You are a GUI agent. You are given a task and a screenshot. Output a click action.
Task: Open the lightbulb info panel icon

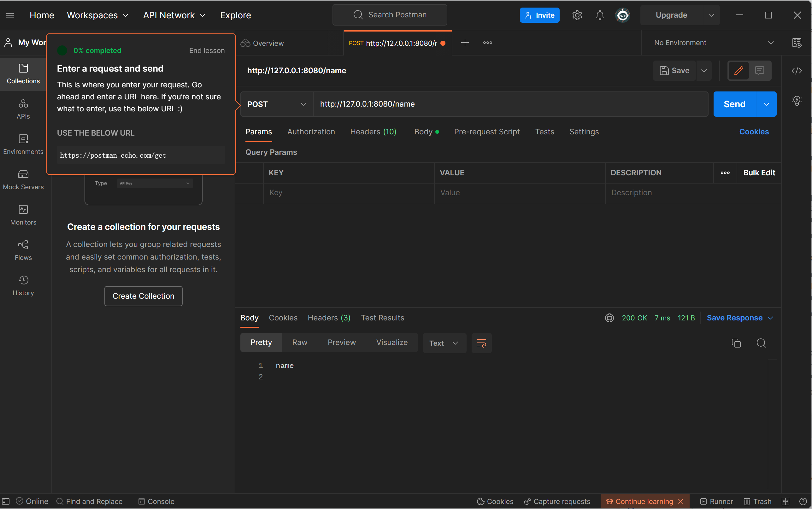click(x=797, y=101)
